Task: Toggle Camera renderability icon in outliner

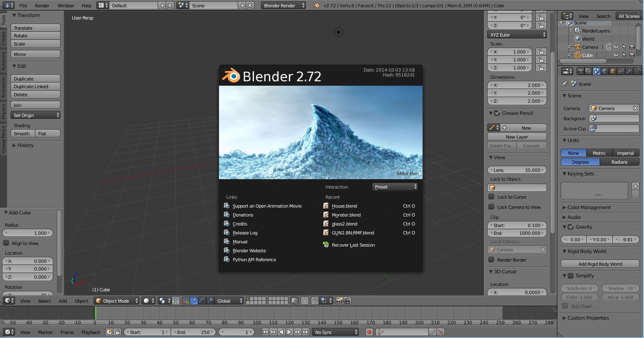Action: click(x=632, y=47)
